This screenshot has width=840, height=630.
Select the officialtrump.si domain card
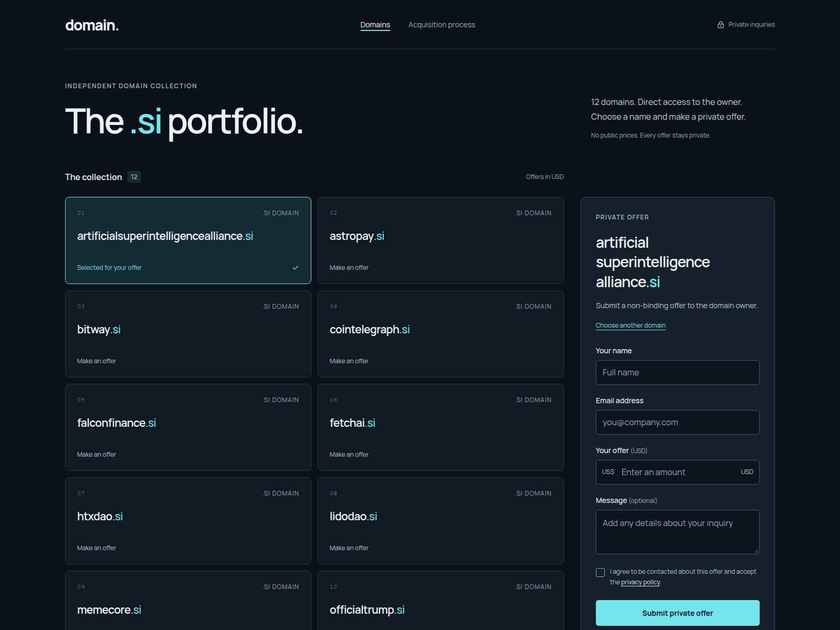pos(440,601)
